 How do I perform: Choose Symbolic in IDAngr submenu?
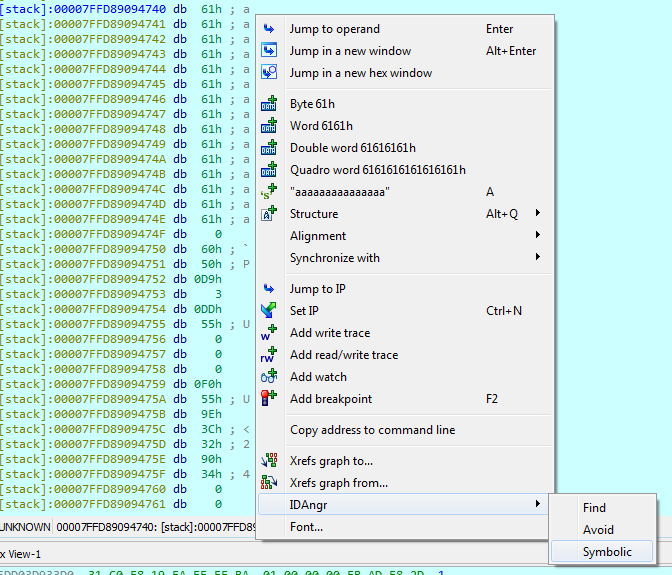pos(602,552)
